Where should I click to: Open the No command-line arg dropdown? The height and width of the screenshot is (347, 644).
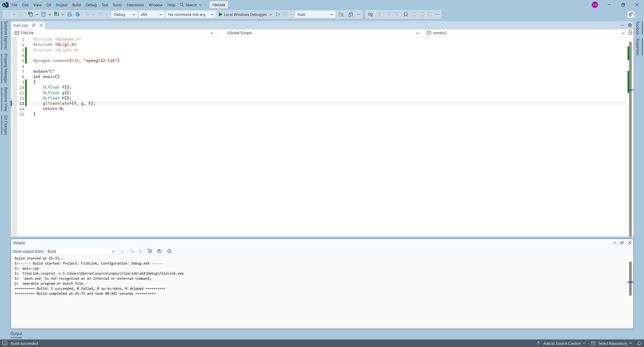[190, 14]
